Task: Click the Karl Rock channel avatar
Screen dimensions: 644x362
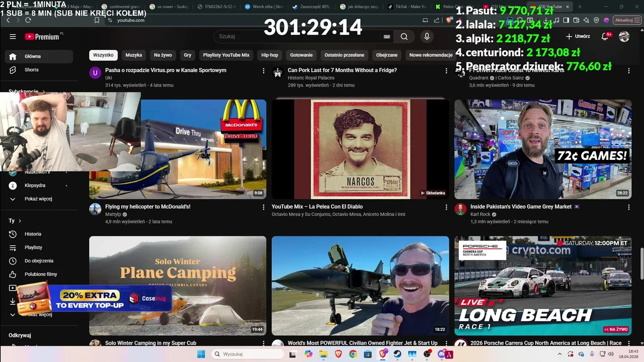Action: 460,209
